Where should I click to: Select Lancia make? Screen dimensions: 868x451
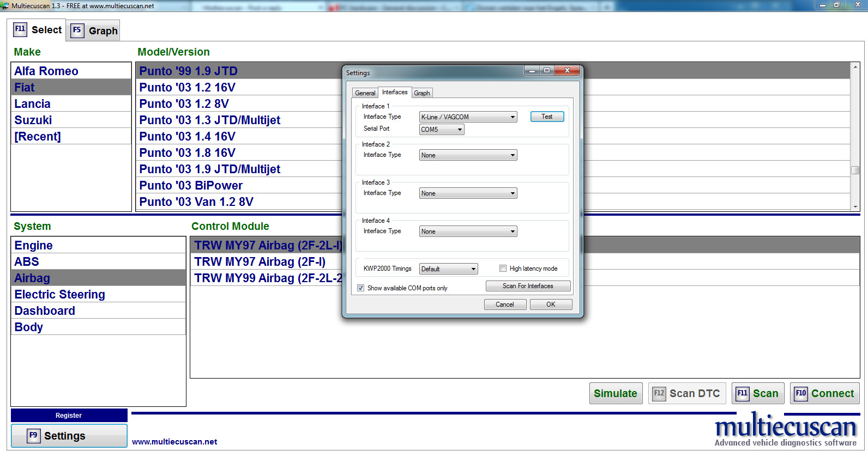pos(71,103)
